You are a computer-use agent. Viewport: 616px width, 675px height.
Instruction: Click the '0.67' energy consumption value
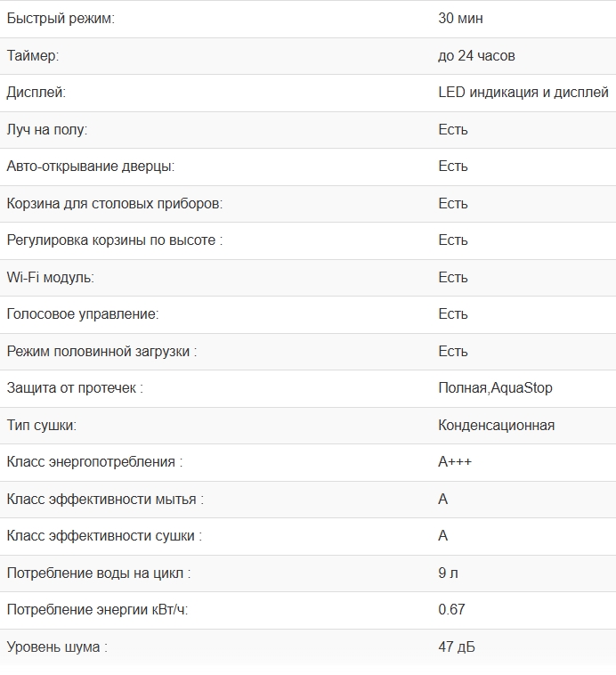(x=451, y=610)
